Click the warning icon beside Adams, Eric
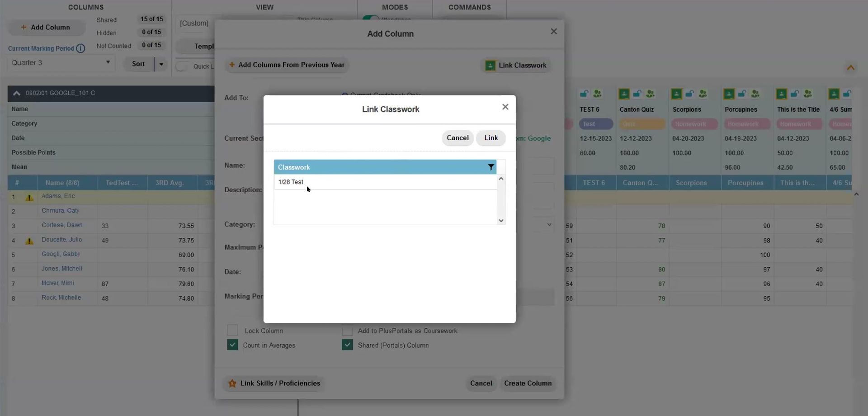The width and height of the screenshot is (868, 416). tap(29, 198)
